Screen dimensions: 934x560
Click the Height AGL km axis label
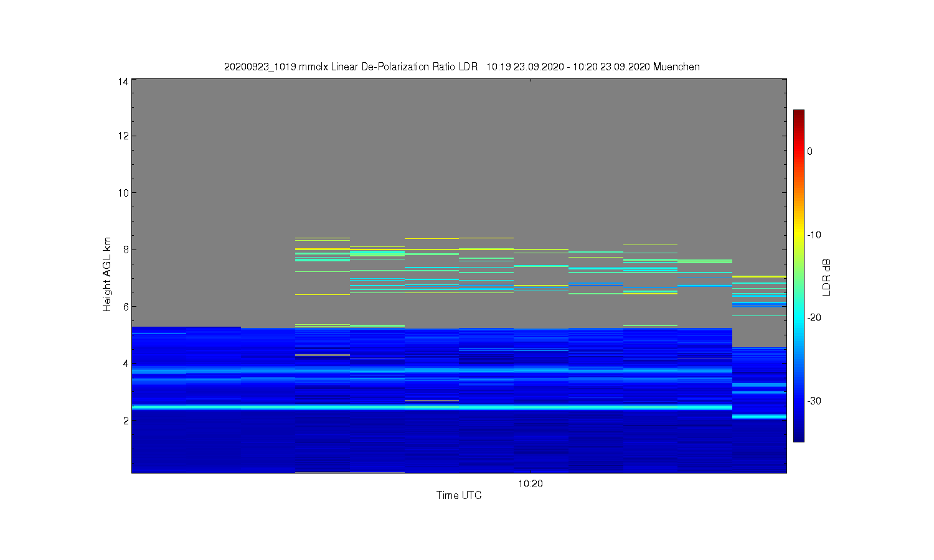[107, 274]
